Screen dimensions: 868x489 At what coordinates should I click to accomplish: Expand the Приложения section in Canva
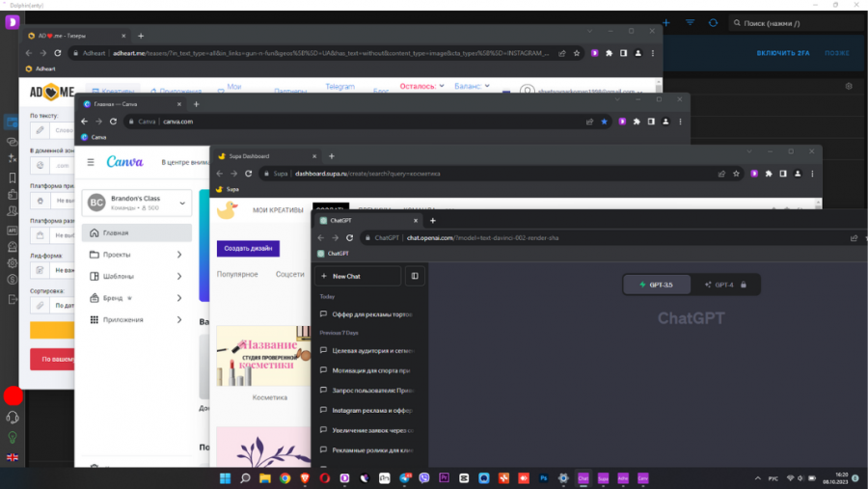(x=179, y=319)
